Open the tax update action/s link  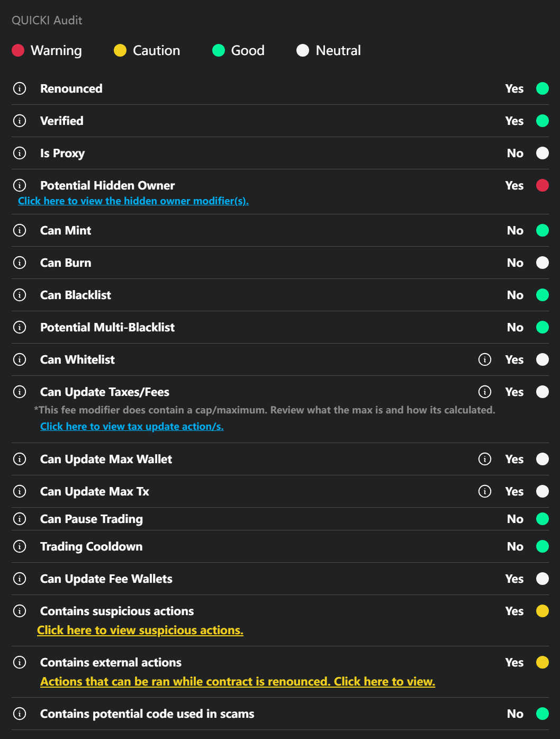click(x=132, y=426)
